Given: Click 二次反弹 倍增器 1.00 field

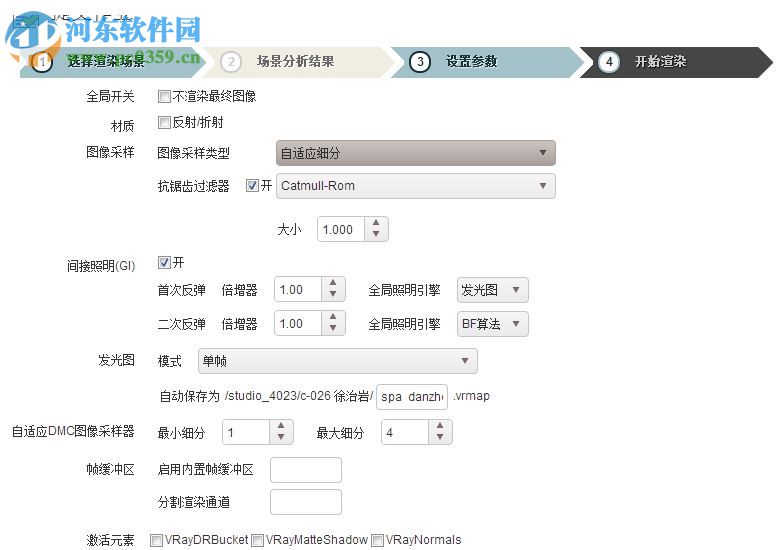Looking at the screenshot, I should coord(298,324).
